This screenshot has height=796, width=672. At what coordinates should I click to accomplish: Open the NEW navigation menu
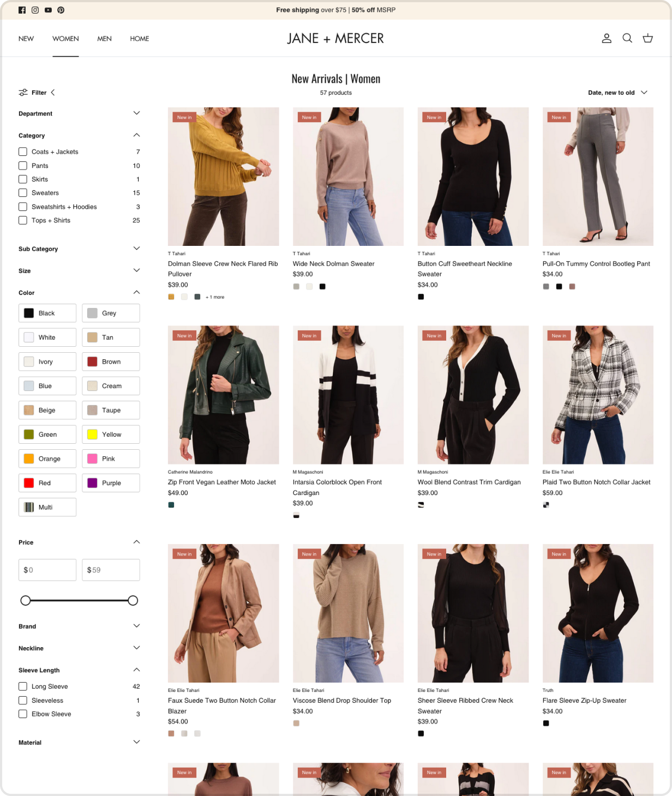click(26, 39)
